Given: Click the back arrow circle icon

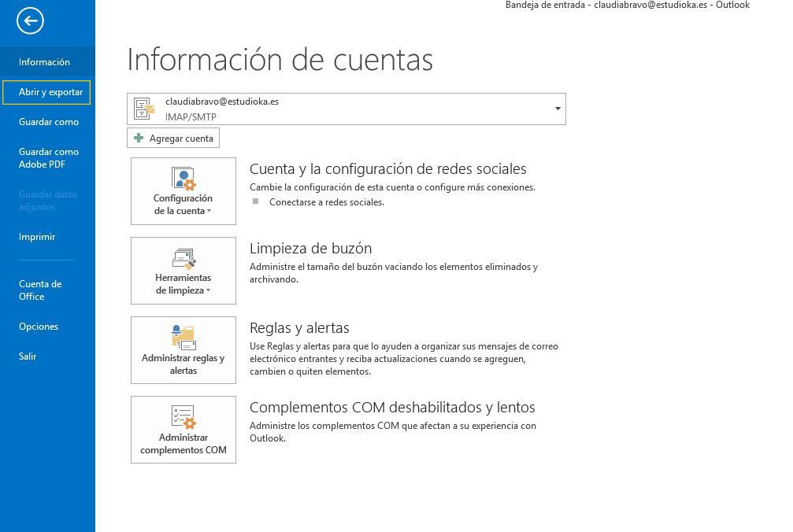Looking at the screenshot, I should pos(30,20).
